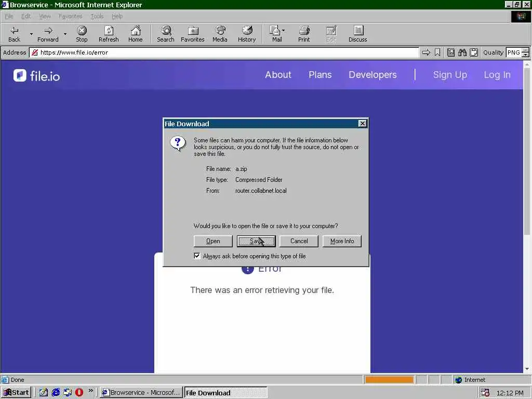The width and height of the screenshot is (532, 399).
Task: Expand the quick launch chevron
Action: 90,391
